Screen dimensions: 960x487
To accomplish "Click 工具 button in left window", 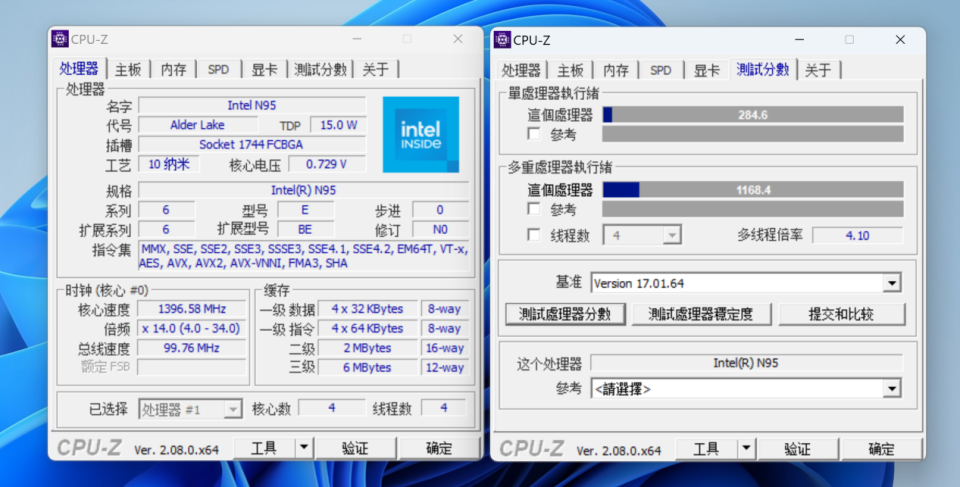I will pos(264,448).
